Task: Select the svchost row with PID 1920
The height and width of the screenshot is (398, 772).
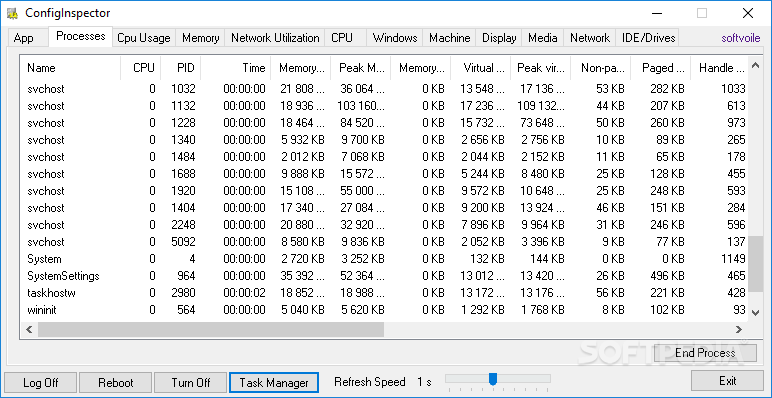Action: [x=385, y=191]
